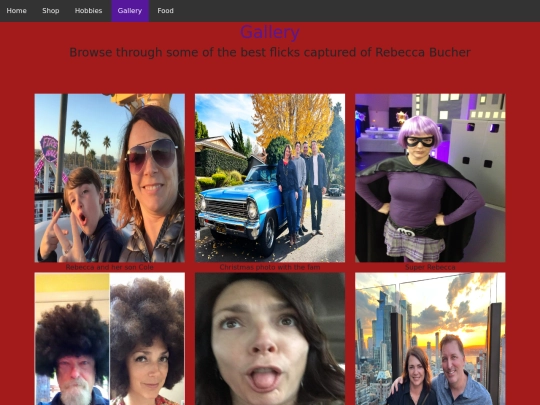The width and height of the screenshot is (540, 405).
Task: View the close-up selfie with open mouth
Action: (x=270, y=339)
